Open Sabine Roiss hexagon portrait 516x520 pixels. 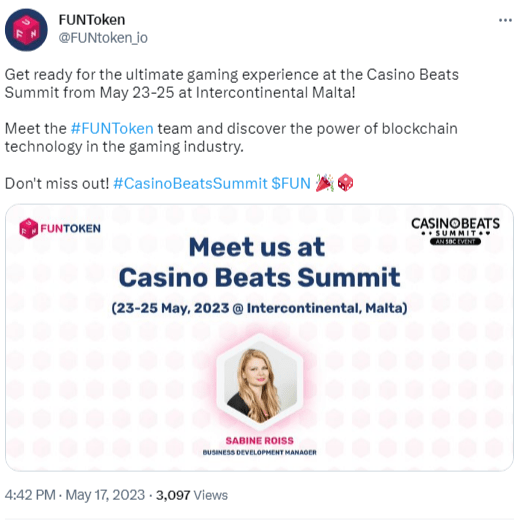click(260, 382)
